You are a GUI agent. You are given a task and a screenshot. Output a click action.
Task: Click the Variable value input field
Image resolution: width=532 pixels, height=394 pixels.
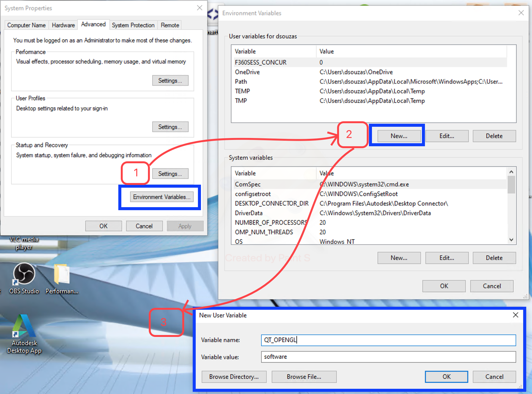[388, 357]
